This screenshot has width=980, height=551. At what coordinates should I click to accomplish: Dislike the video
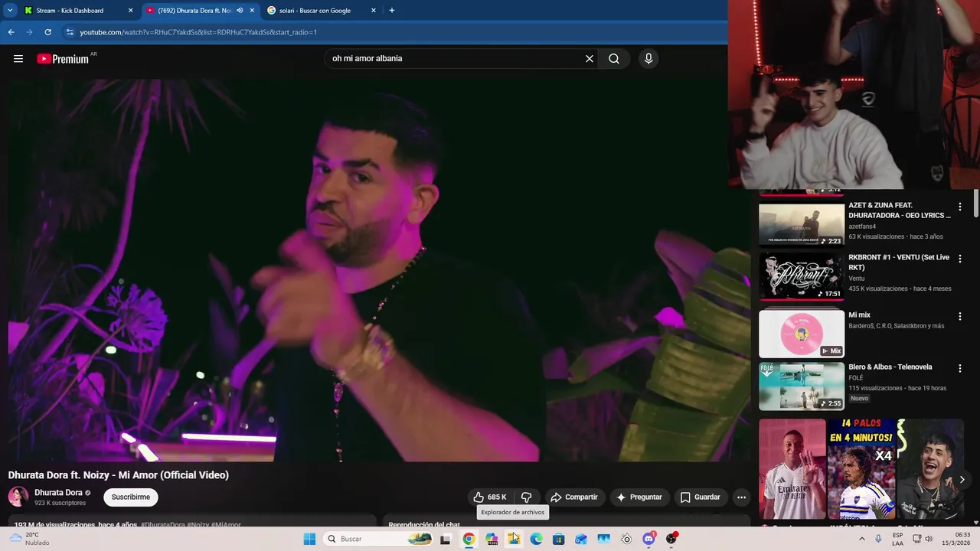click(526, 497)
